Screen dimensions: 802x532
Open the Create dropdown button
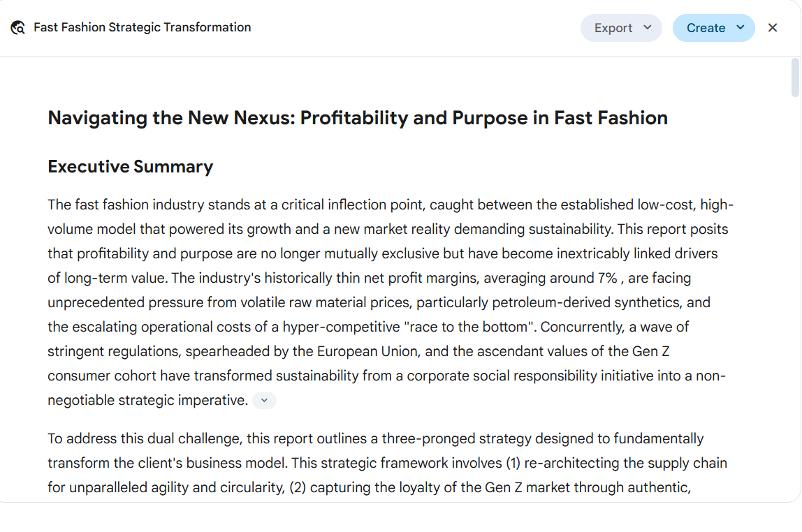(x=713, y=28)
